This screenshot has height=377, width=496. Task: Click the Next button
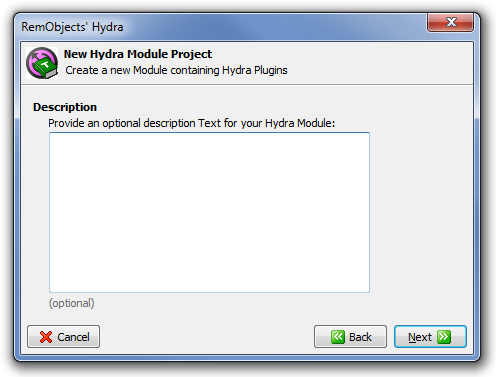click(430, 337)
